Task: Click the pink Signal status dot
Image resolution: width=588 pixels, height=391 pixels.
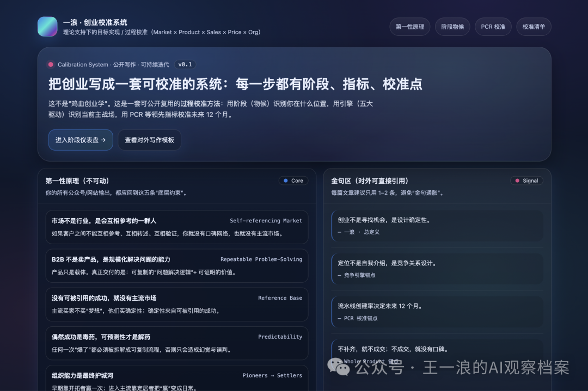Action: pos(517,180)
